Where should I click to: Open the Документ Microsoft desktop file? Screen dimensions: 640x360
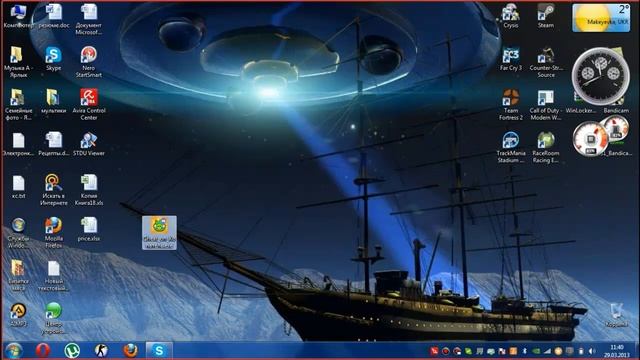coord(89,20)
